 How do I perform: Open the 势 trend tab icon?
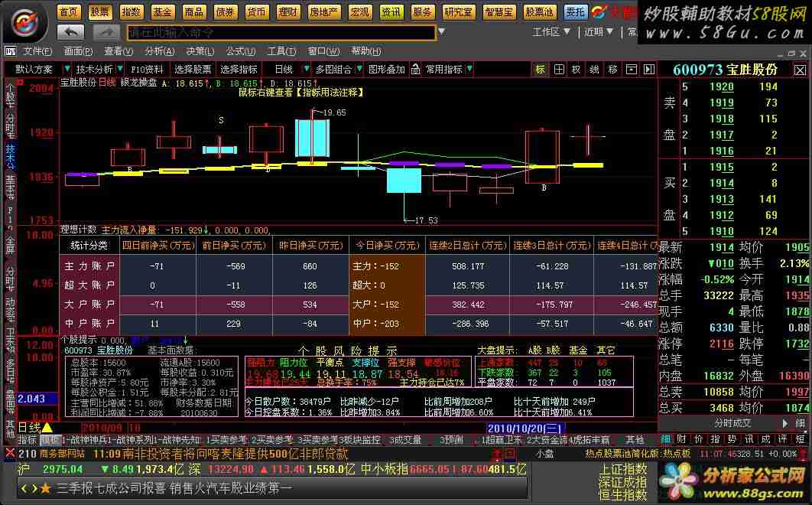pyautogui.click(x=732, y=439)
